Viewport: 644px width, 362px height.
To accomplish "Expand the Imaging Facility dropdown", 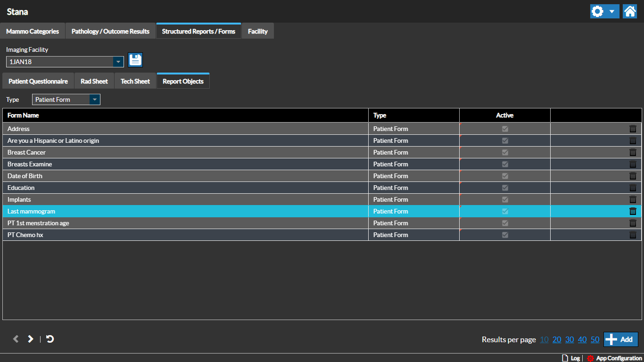I will point(118,62).
